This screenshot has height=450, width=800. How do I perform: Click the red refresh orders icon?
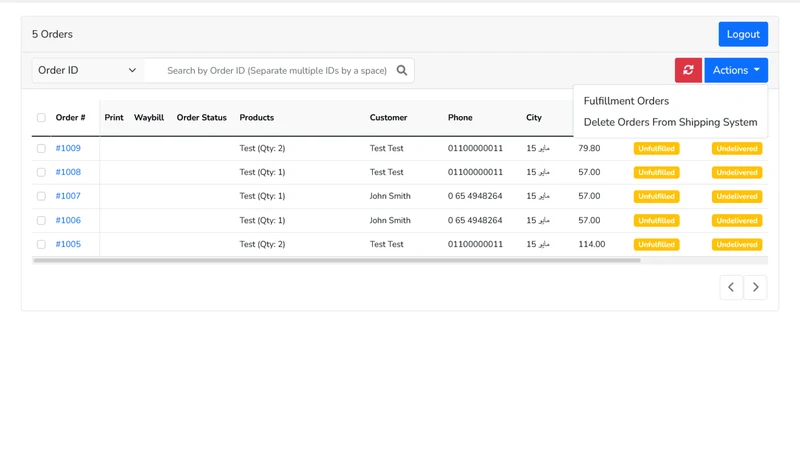(x=688, y=70)
